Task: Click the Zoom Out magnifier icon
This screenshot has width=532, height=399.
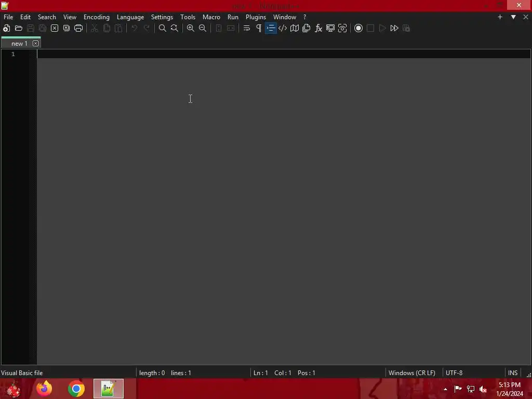Action: coord(203,28)
